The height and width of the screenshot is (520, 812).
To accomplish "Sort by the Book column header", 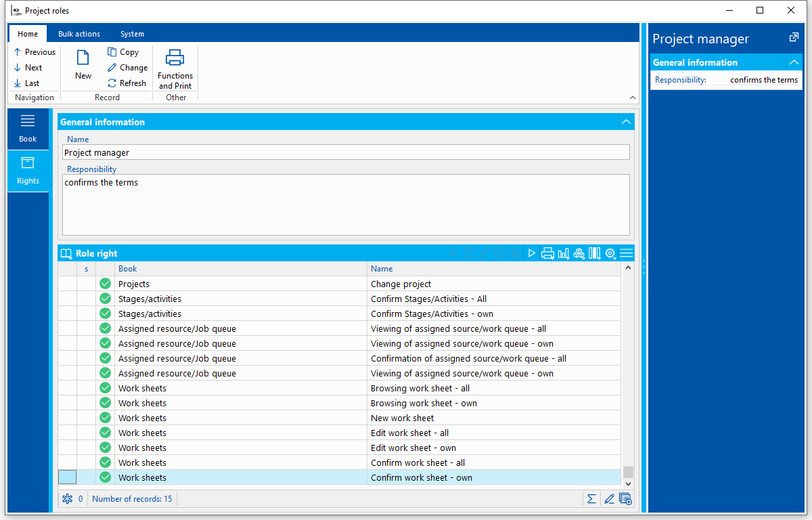I will click(x=241, y=269).
